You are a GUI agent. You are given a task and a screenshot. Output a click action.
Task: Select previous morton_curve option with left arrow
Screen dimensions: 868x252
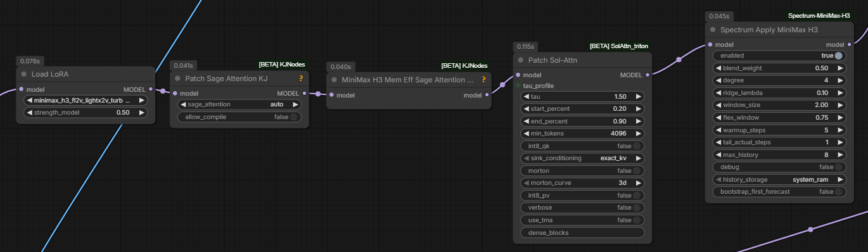click(526, 183)
